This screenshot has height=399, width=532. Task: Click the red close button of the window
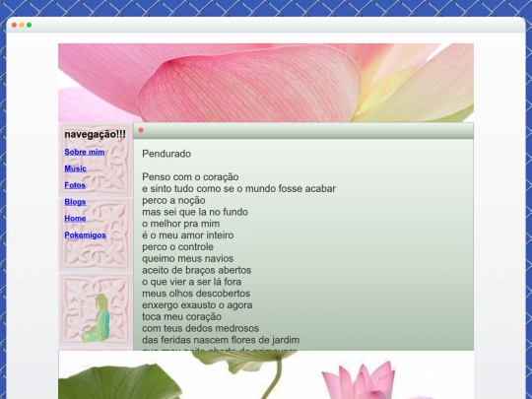tap(14, 25)
